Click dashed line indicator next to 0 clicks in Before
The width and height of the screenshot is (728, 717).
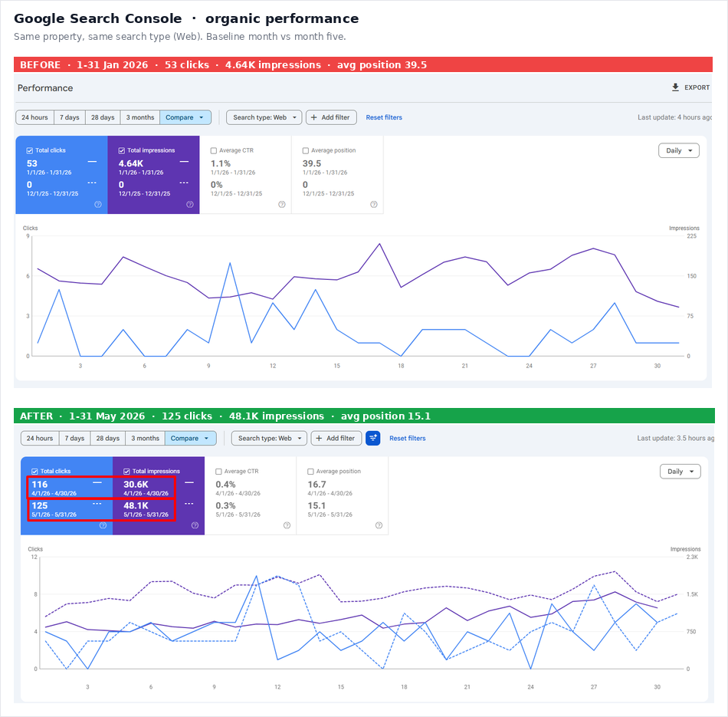(x=92, y=183)
